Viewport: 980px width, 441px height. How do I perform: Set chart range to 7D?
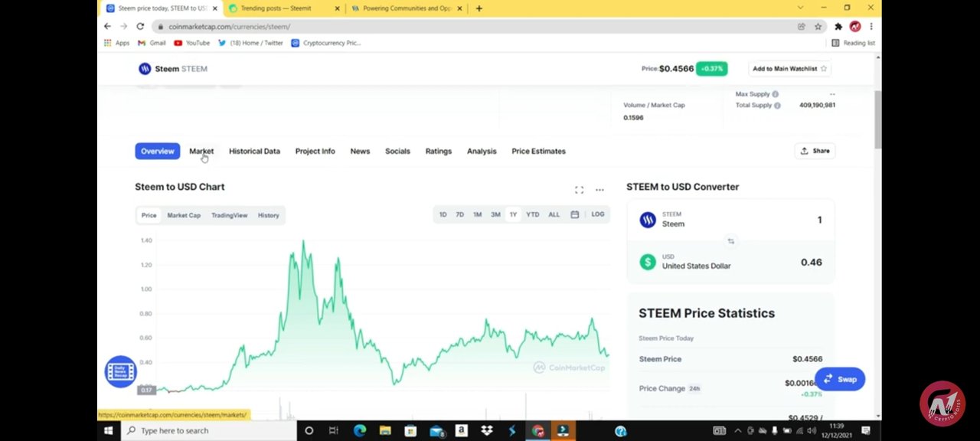pyautogui.click(x=460, y=214)
